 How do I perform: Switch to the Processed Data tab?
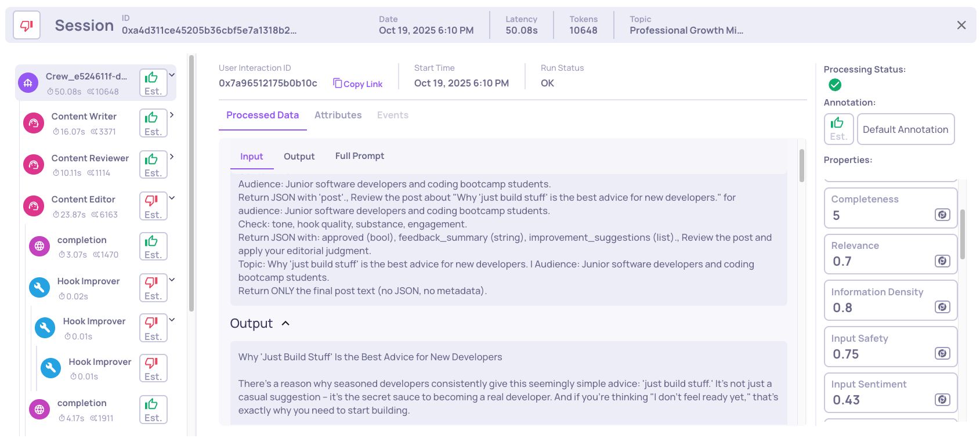point(262,115)
